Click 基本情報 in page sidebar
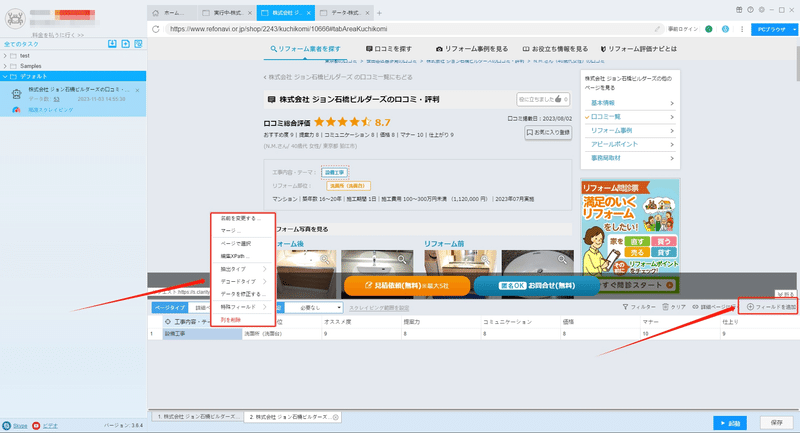This screenshot has height=433, width=800. coord(630,103)
